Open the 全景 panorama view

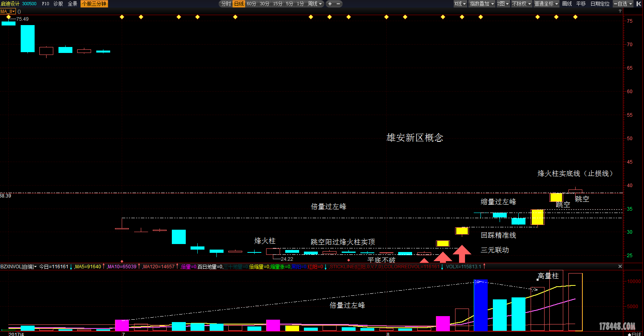[x=72, y=4]
